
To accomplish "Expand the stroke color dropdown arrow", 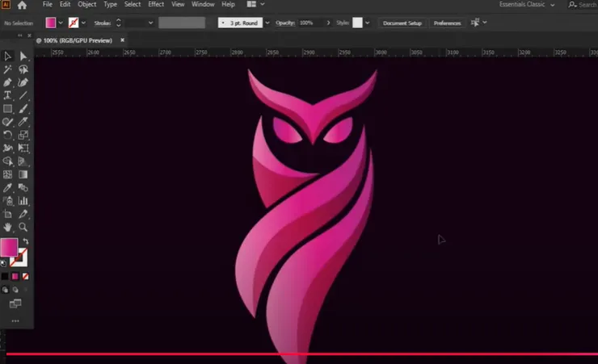I will tap(83, 23).
